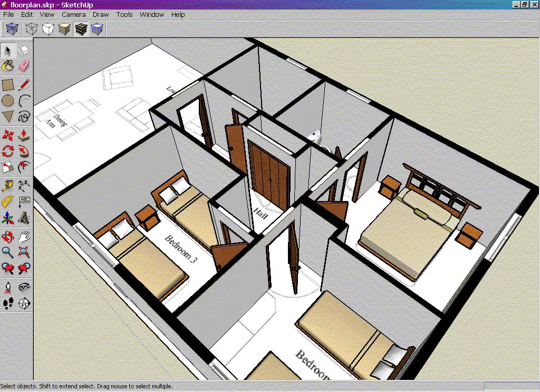The image size is (540, 392).
Task: Select the Push/Pull tool
Action: (24, 136)
